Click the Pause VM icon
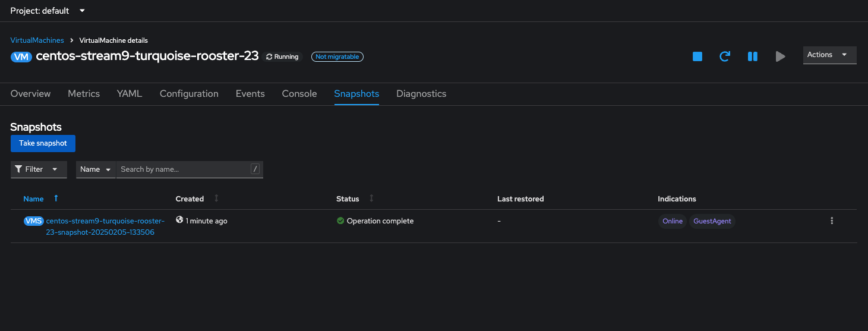 point(752,56)
